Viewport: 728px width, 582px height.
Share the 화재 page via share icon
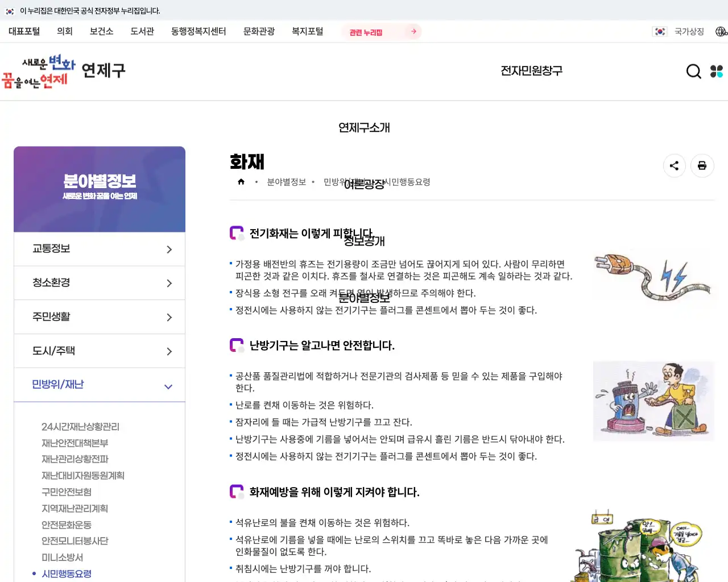click(x=675, y=165)
